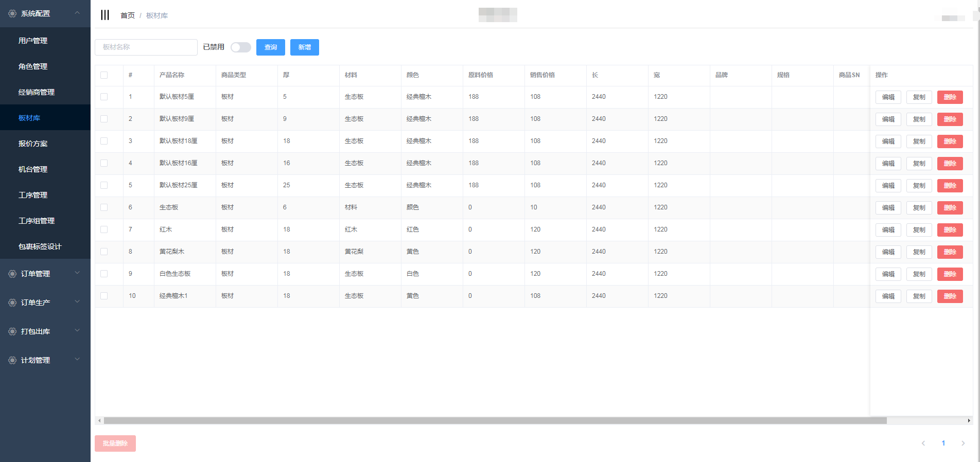
Task: Delete the 黄花梨木 row
Action: click(x=950, y=252)
